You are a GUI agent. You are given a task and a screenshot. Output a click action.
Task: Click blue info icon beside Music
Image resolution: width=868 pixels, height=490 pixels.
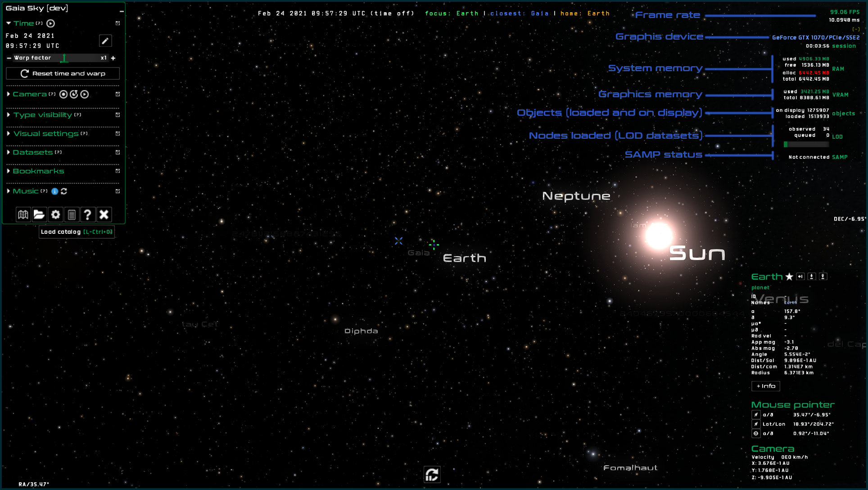point(55,191)
